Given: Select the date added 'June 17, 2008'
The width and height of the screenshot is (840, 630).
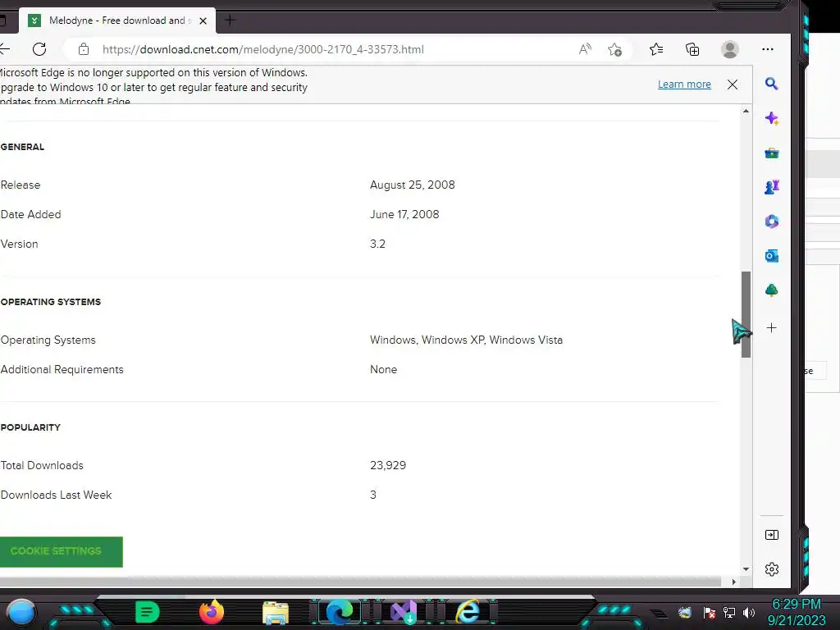Looking at the screenshot, I should coord(404,214).
